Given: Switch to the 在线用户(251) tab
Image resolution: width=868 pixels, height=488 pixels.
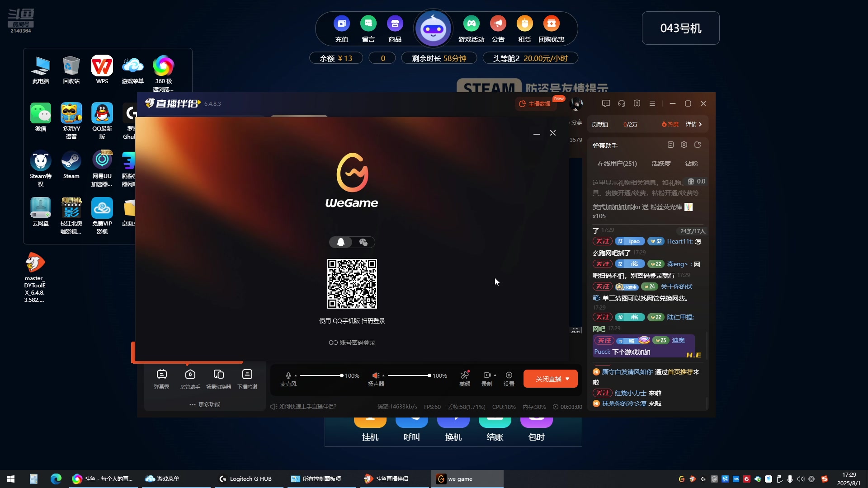Looking at the screenshot, I should (x=617, y=164).
